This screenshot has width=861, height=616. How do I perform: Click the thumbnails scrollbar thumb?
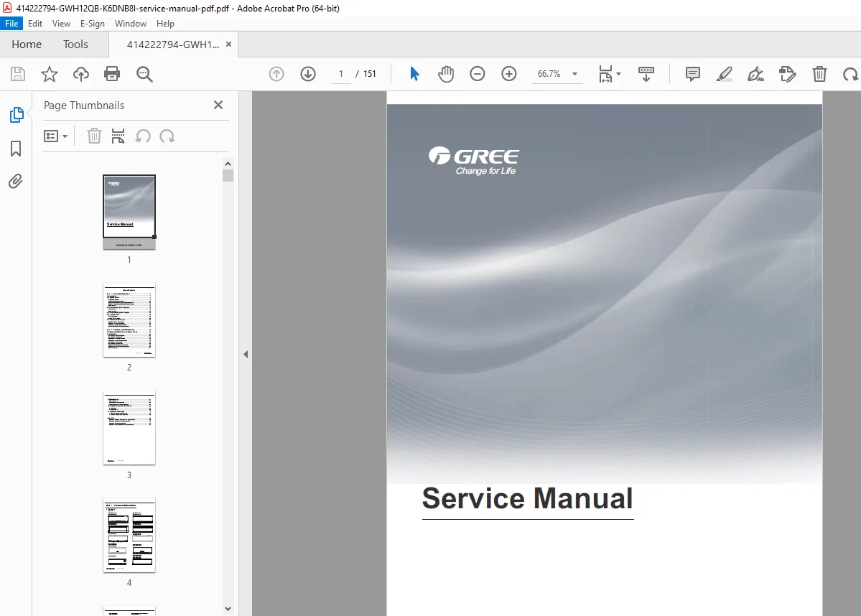(x=228, y=176)
